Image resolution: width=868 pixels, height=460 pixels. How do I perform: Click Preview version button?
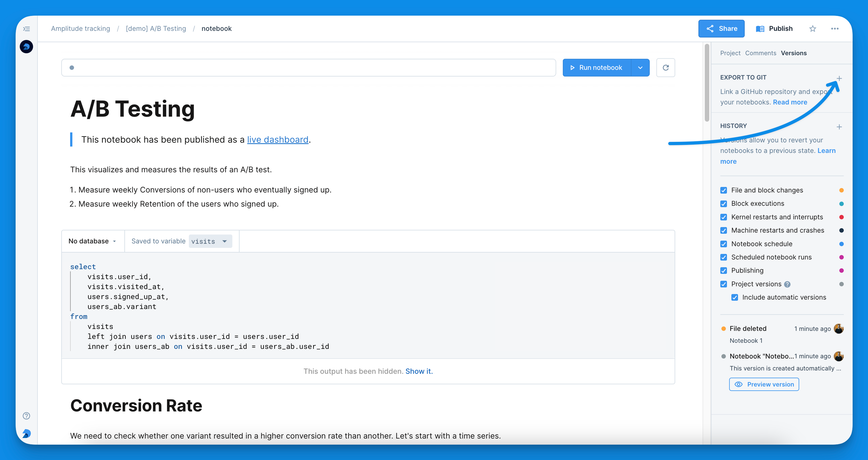click(x=764, y=385)
